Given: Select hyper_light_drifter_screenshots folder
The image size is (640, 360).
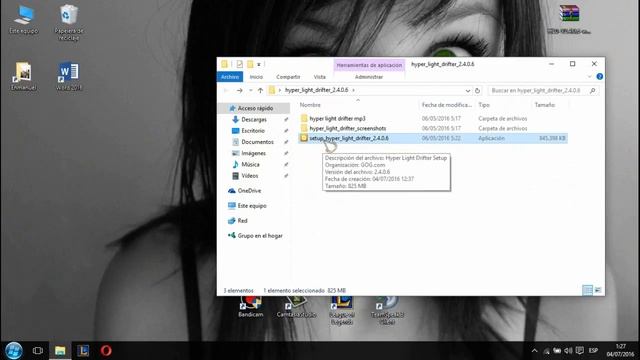Looking at the screenshot, I should pos(347,128).
